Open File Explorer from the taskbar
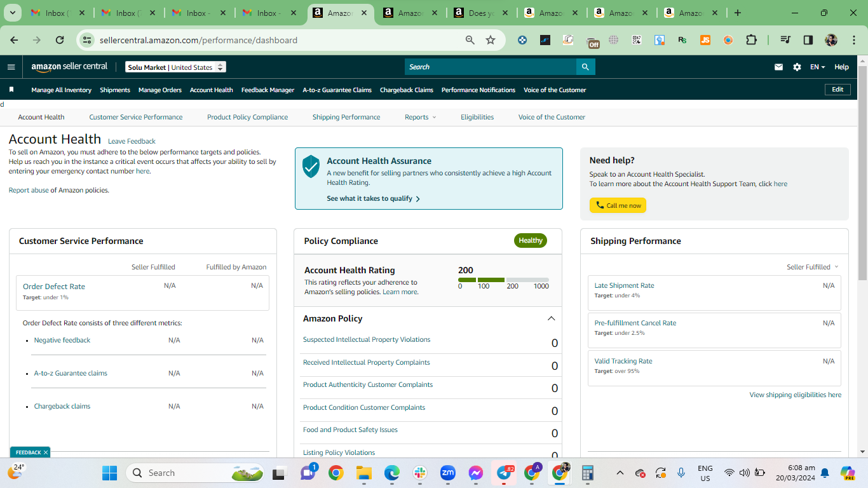This screenshot has height=488, width=868. click(x=363, y=473)
